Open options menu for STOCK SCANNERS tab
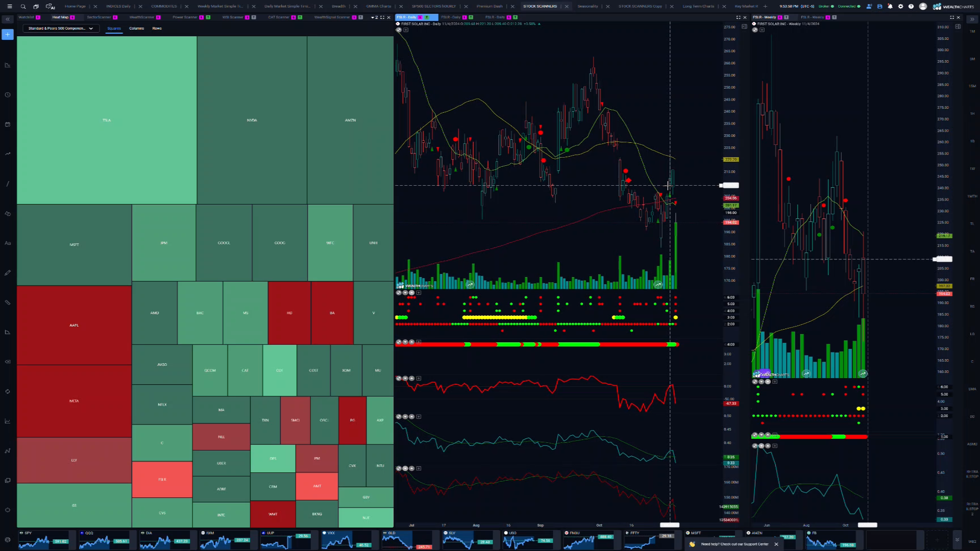This screenshot has height=551, width=980. pyautogui.click(x=561, y=7)
